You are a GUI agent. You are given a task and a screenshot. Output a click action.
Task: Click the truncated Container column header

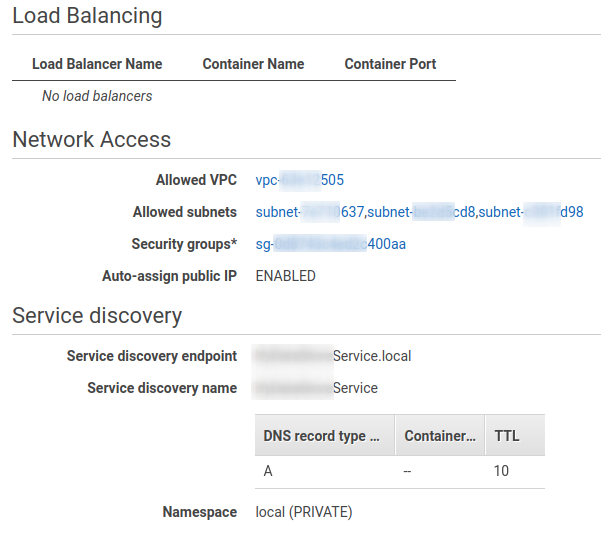click(x=440, y=435)
